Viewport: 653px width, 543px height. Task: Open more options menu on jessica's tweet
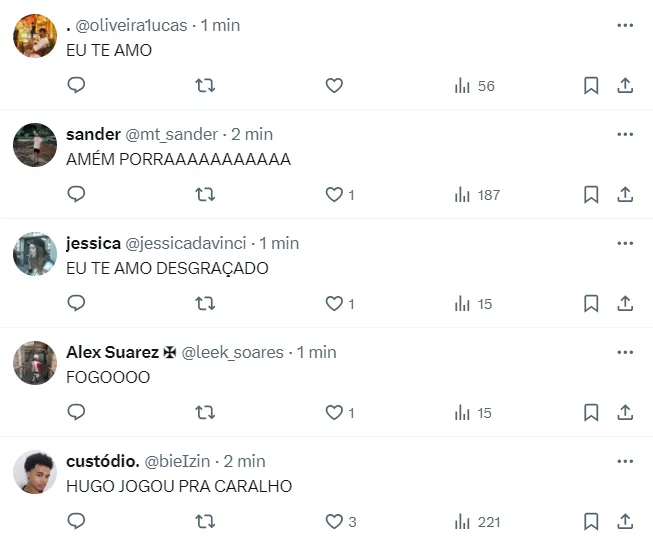pyautogui.click(x=625, y=243)
